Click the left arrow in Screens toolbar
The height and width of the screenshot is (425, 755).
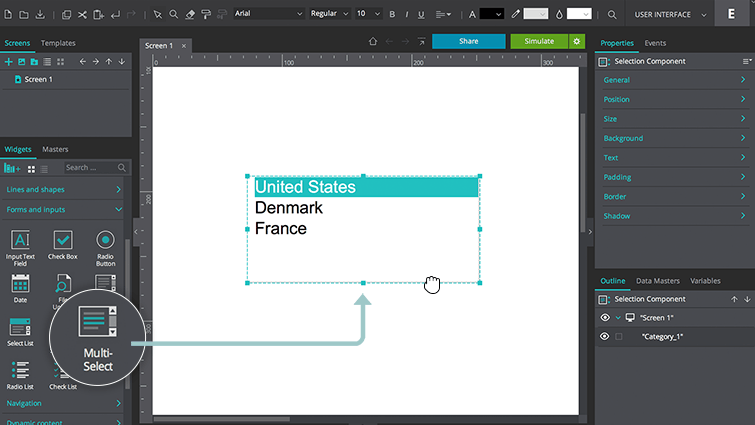pyautogui.click(x=83, y=62)
